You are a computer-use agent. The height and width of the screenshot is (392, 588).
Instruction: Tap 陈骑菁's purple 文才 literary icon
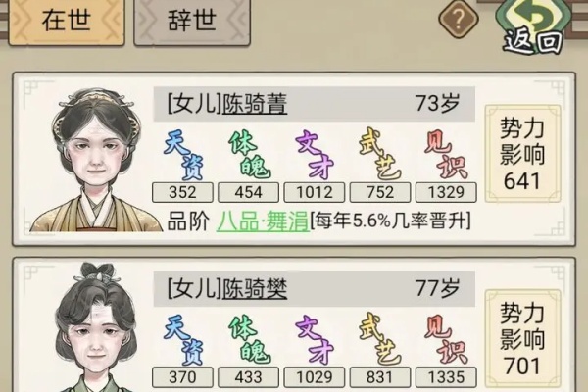(315, 155)
